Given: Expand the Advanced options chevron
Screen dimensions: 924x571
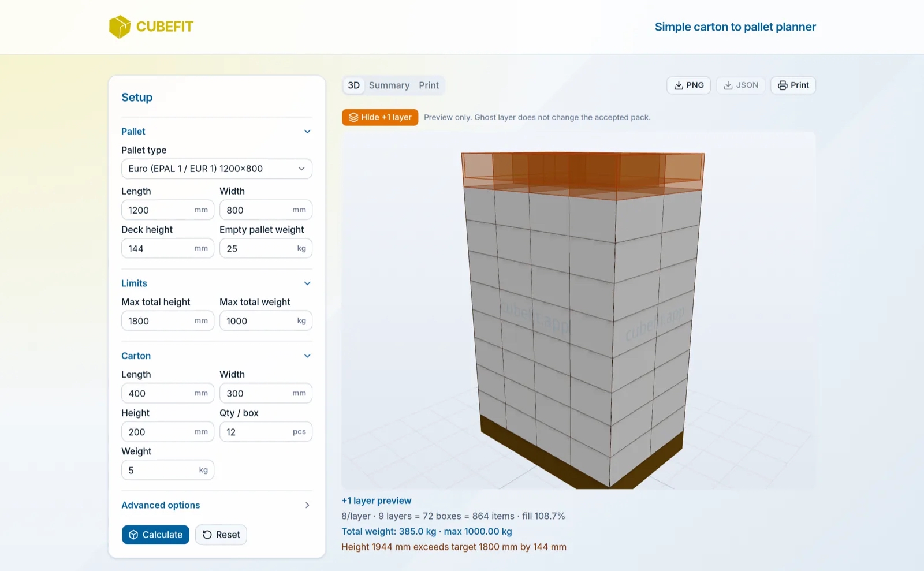Looking at the screenshot, I should point(307,505).
